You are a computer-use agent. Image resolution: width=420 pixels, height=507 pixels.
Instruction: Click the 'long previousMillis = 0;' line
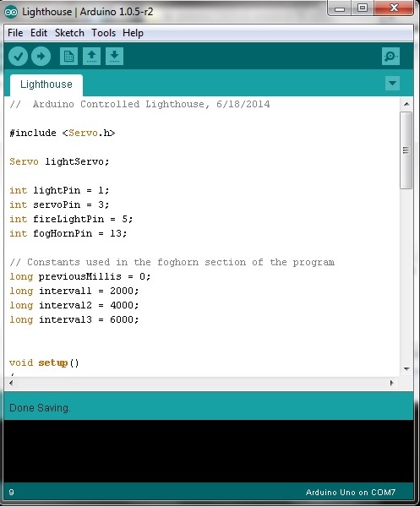pos(80,277)
